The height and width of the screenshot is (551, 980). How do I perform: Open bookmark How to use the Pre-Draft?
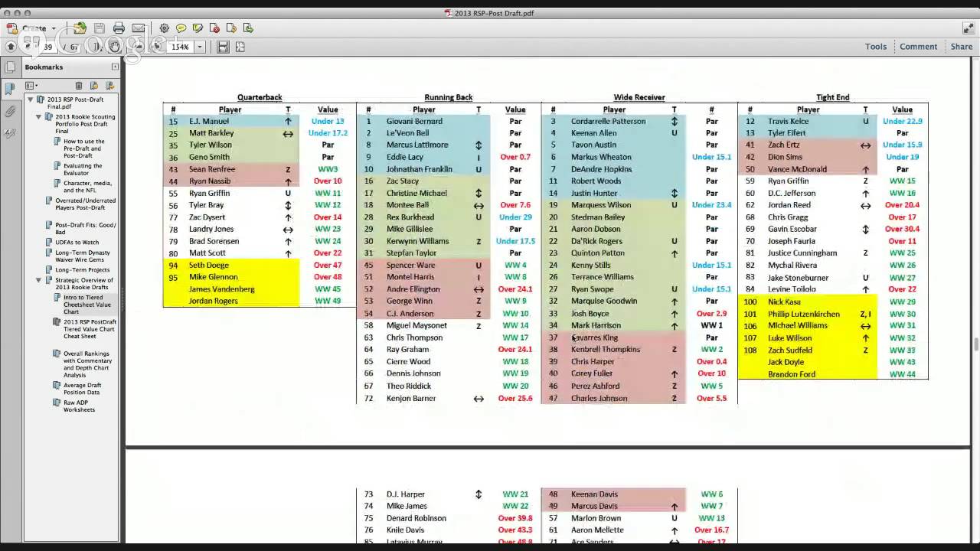pos(84,148)
